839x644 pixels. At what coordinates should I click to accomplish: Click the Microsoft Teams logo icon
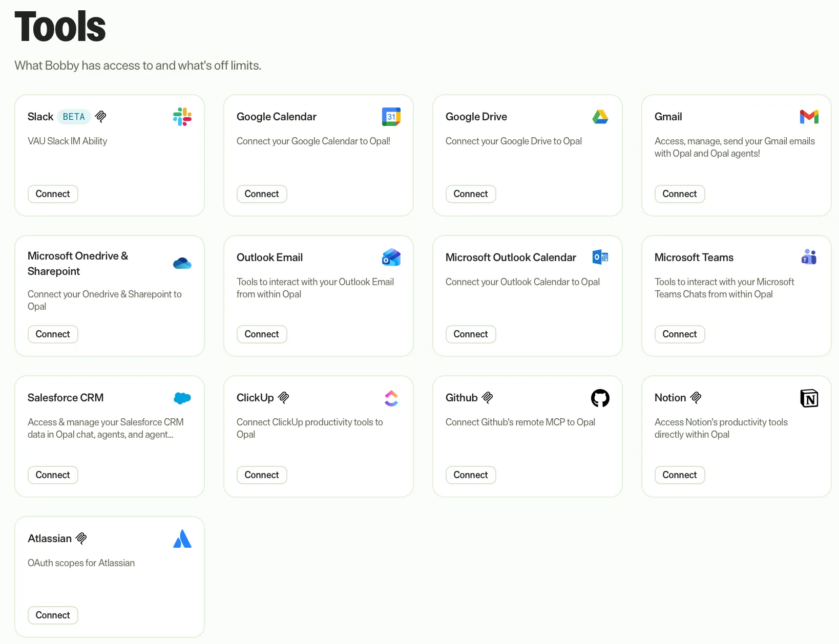click(809, 257)
